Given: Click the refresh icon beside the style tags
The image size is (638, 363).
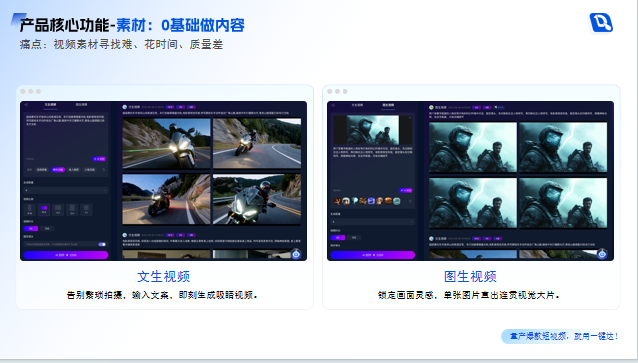Looking at the screenshot, I should pyautogui.click(x=104, y=170).
